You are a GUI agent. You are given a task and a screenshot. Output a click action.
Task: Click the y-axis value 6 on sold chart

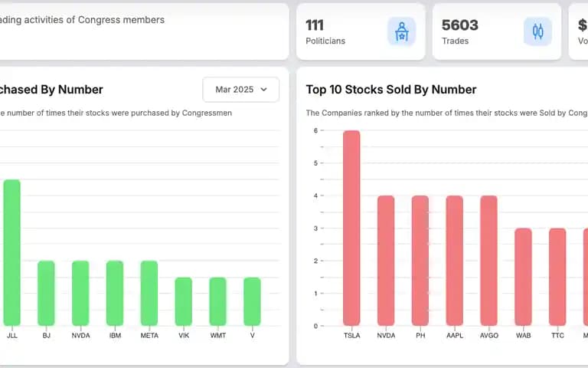coord(315,130)
